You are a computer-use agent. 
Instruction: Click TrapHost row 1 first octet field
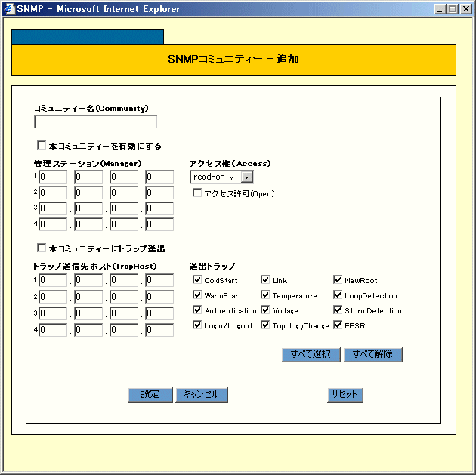[53, 280]
